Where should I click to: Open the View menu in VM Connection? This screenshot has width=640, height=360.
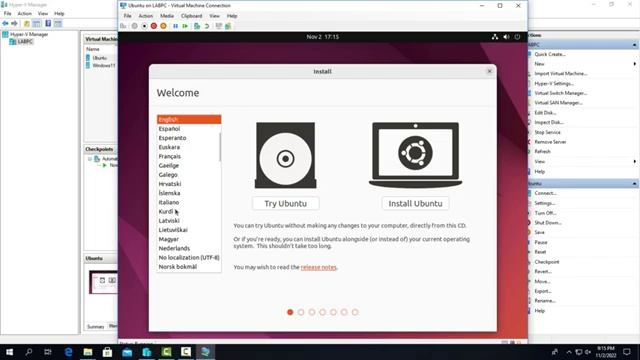[214, 16]
